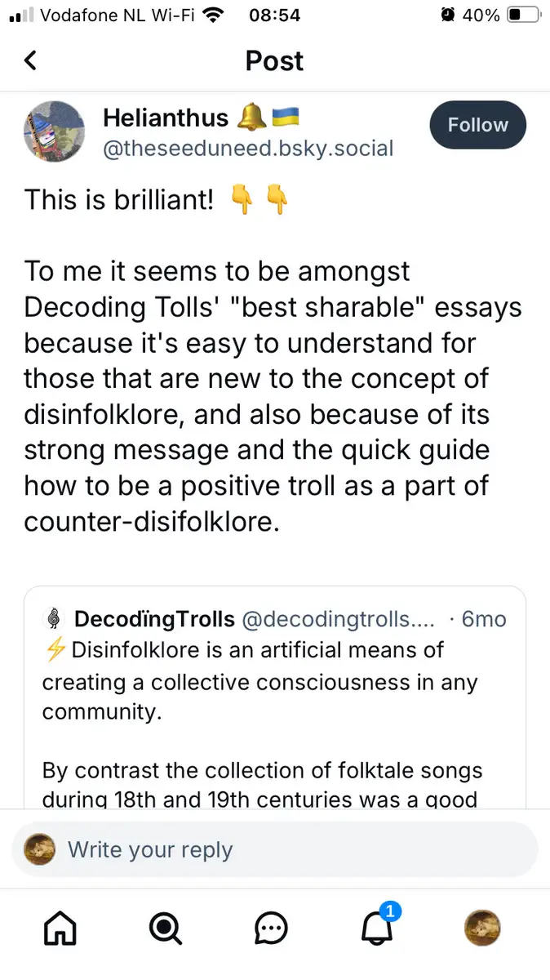Screen dimensions: 550x980
Task: Tap the 6mo timestamp on quoted post
Action: click(484, 619)
